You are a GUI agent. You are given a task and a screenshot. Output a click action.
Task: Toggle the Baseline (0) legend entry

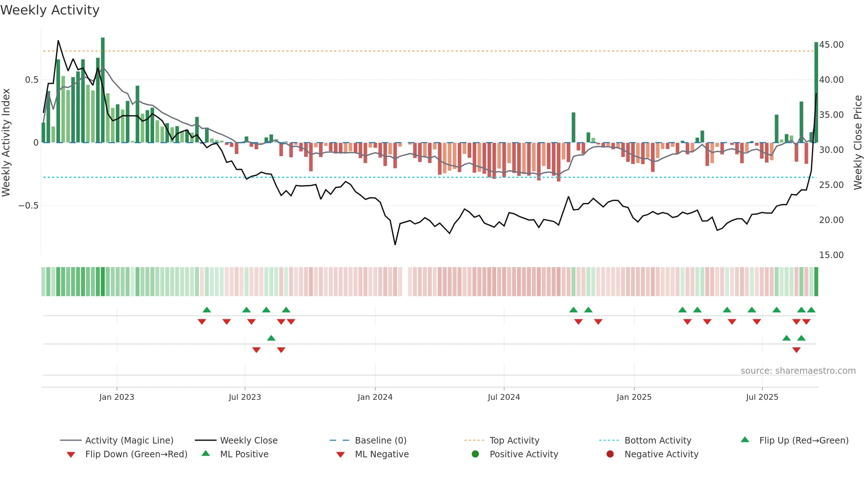(x=368, y=440)
